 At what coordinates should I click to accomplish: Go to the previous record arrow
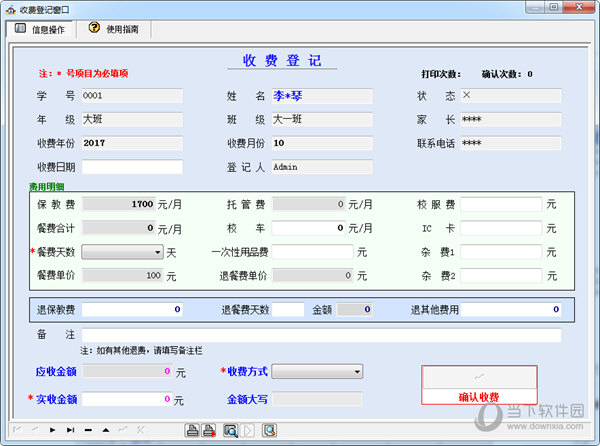[35, 430]
